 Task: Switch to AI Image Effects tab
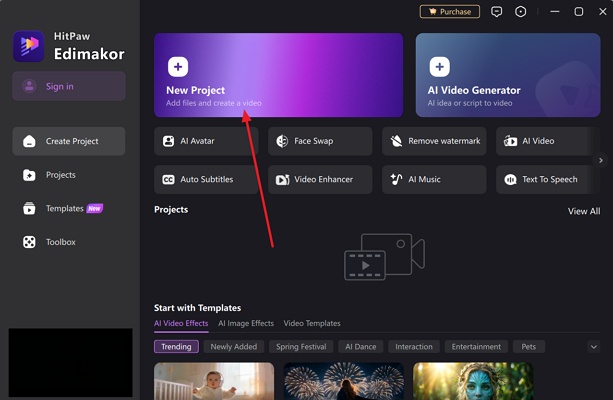coord(246,324)
